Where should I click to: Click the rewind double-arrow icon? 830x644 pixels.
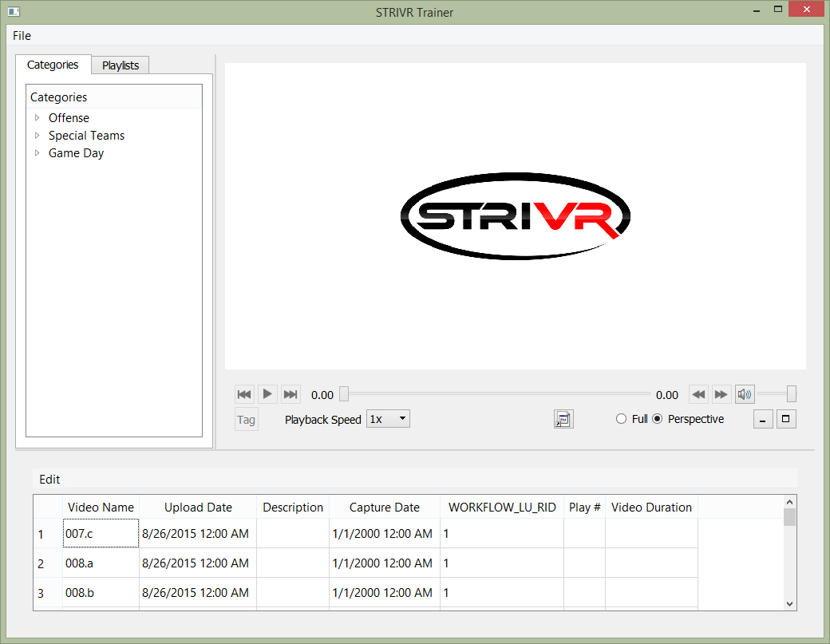699,394
